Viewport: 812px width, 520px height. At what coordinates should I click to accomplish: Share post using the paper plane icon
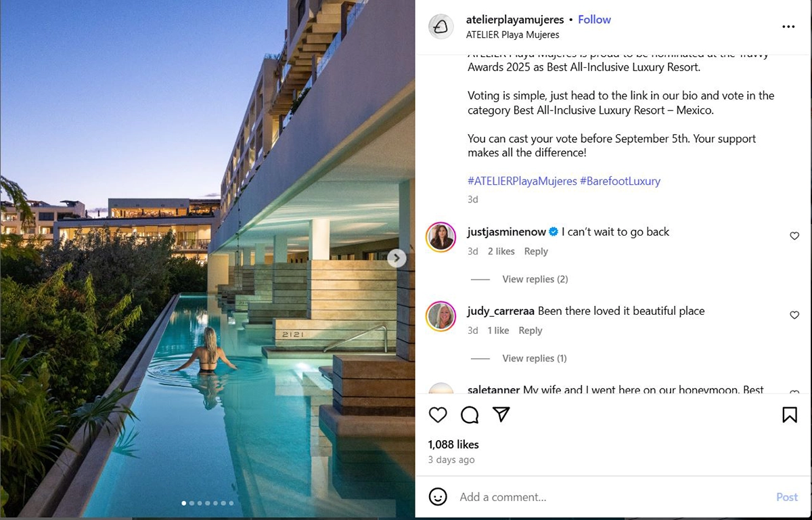[501, 414]
